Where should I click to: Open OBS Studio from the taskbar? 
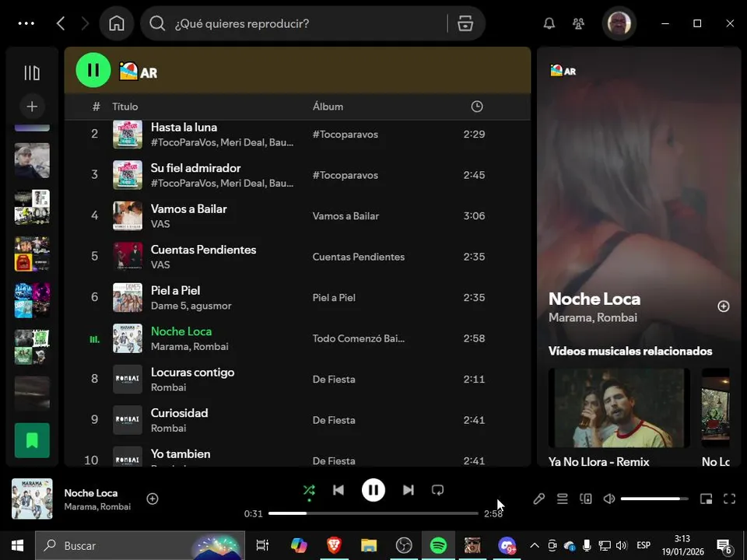click(x=404, y=546)
